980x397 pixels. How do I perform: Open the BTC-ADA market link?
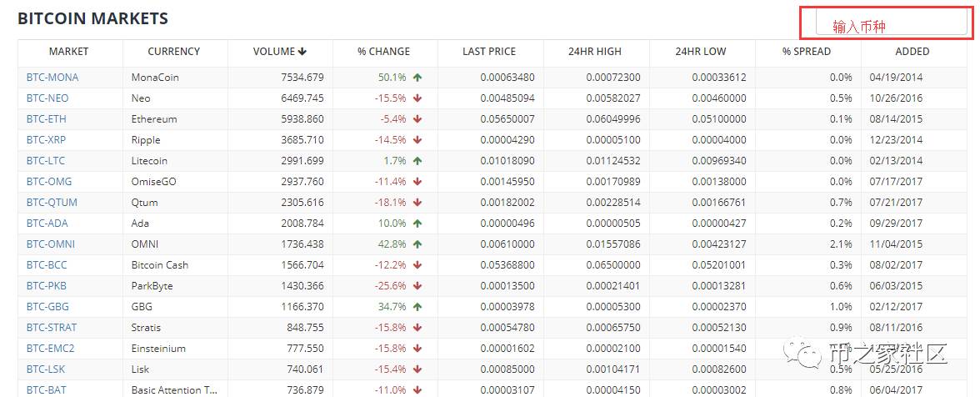47,224
